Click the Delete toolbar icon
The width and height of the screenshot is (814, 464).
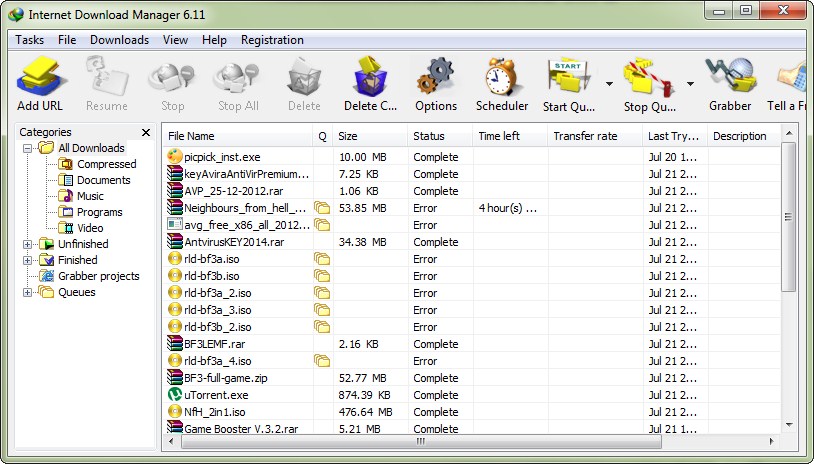304,78
